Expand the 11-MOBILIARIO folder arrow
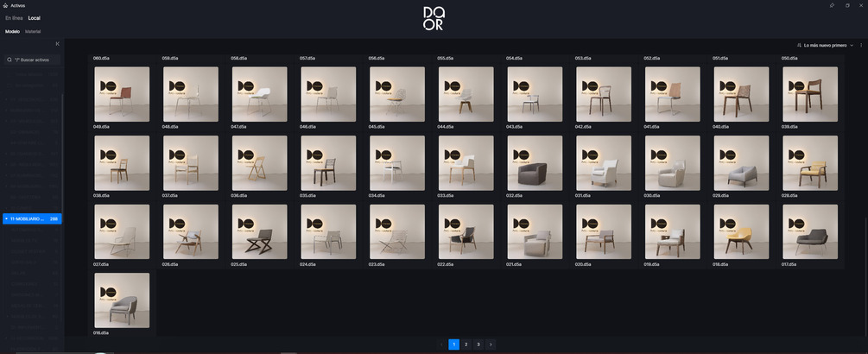The width and height of the screenshot is (868, 354). [6, 219]
